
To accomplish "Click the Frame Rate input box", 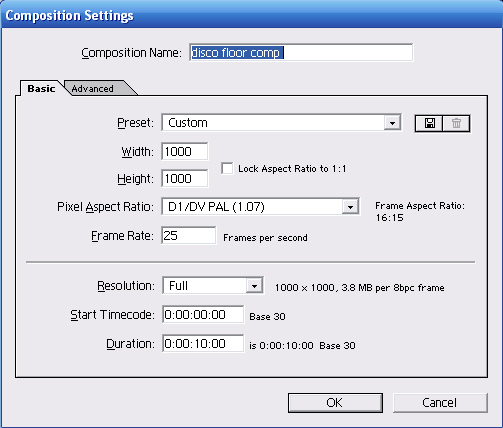I will click(188, 236).
